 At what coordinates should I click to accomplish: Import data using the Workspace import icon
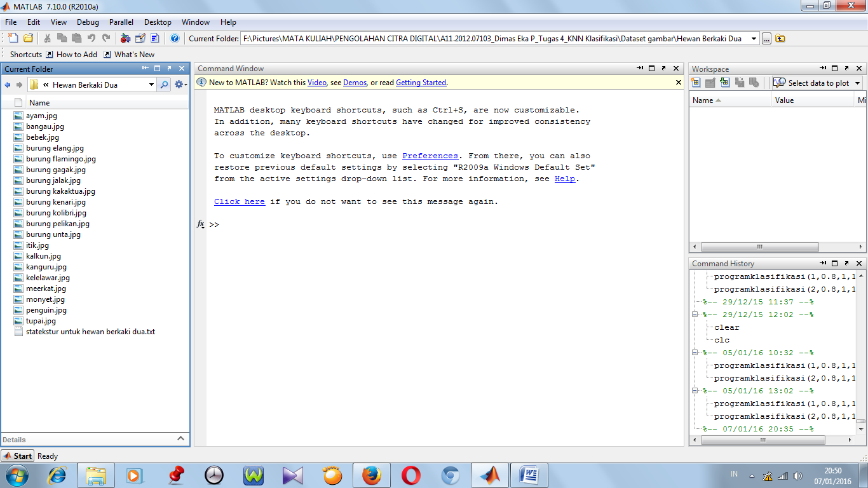pyautogui.click(x=724, y=82)
